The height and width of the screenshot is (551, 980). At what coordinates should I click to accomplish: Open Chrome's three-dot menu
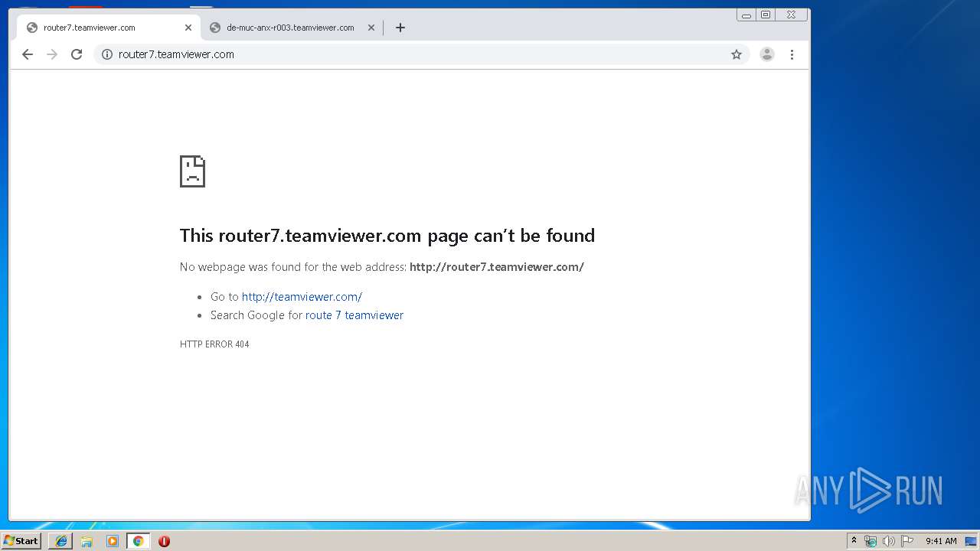(792, 54)
